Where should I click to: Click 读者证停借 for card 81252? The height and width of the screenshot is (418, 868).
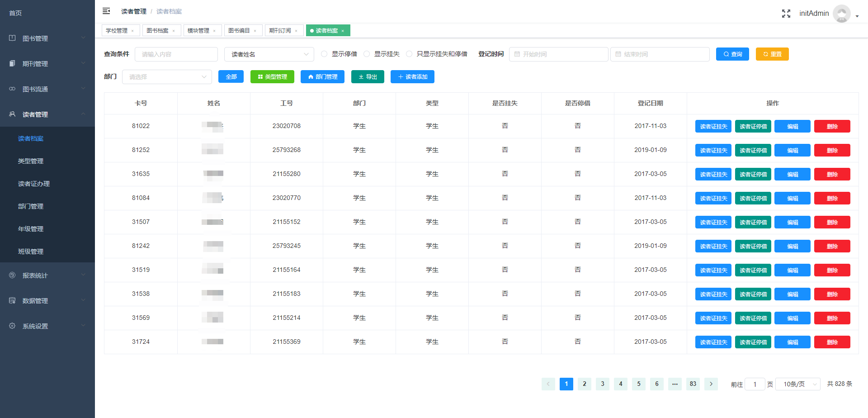tap(753, 150)
